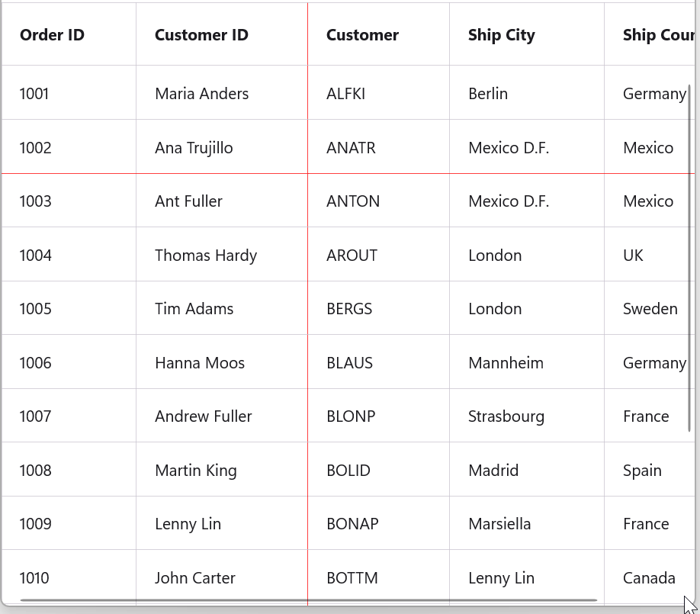Viewport: 700px width, 614px height.
Task: Select the Berlin ship city cell
Action: (488, 93)
